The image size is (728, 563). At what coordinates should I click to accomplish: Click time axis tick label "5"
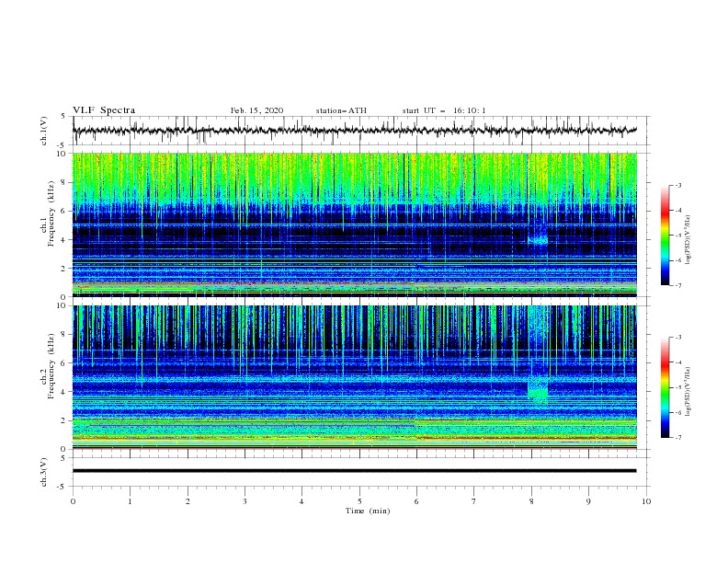[x=359, y=501]
